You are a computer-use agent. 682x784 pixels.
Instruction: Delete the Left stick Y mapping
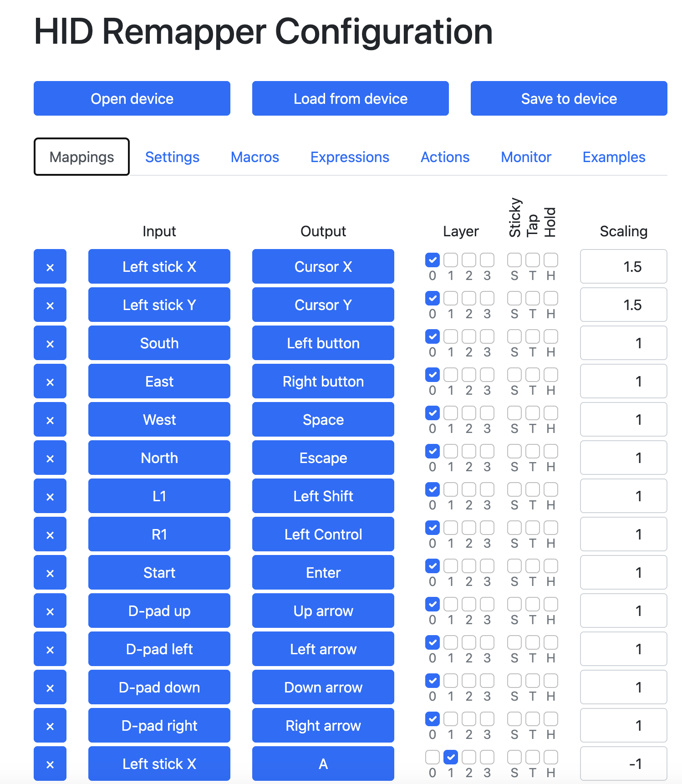(50, 305)
